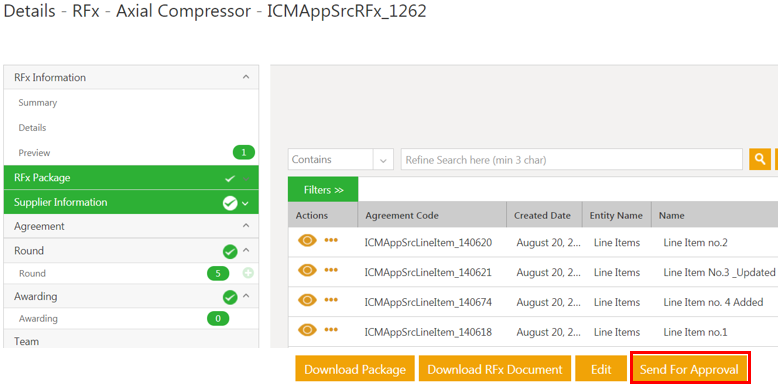
Task: Click Supplier Information checkmark status icon
Action: click(x=230, y=203)
